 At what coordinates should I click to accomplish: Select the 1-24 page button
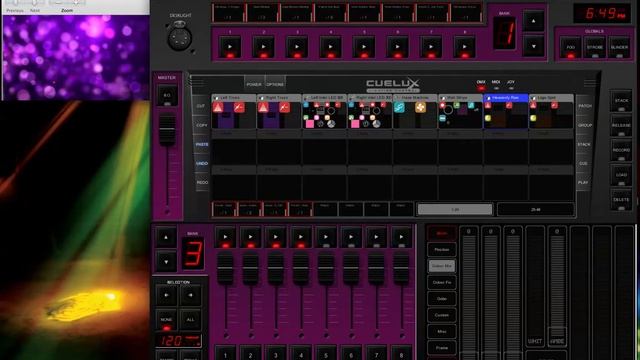tap(455, 209)
